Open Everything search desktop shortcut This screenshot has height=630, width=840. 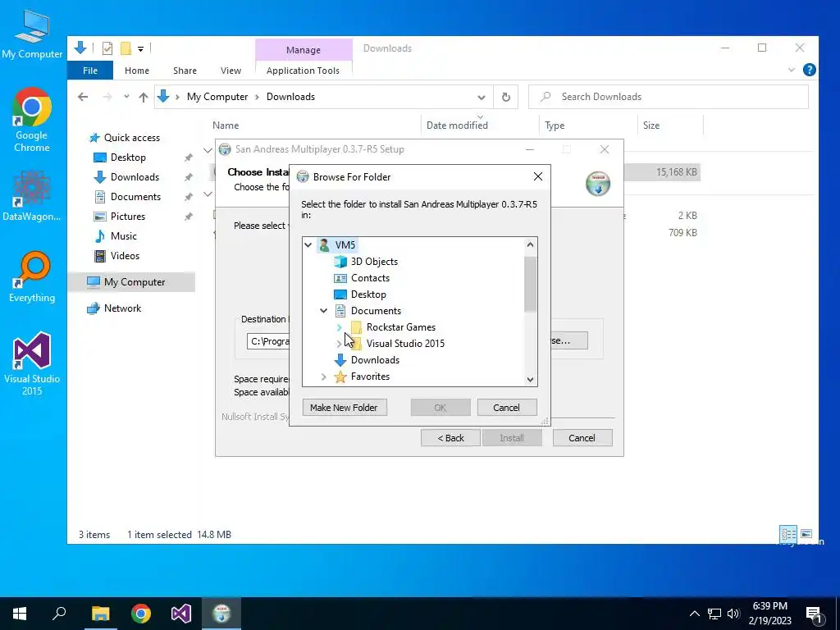tap(32, 277)
